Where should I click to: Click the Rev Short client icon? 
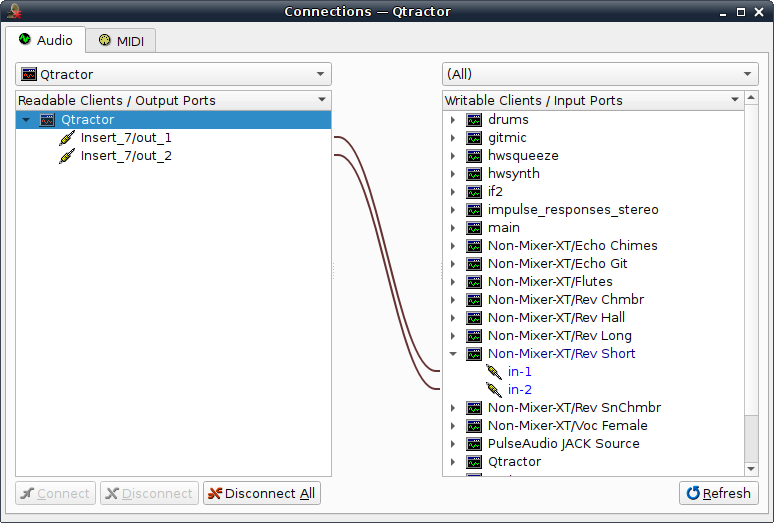474,354
